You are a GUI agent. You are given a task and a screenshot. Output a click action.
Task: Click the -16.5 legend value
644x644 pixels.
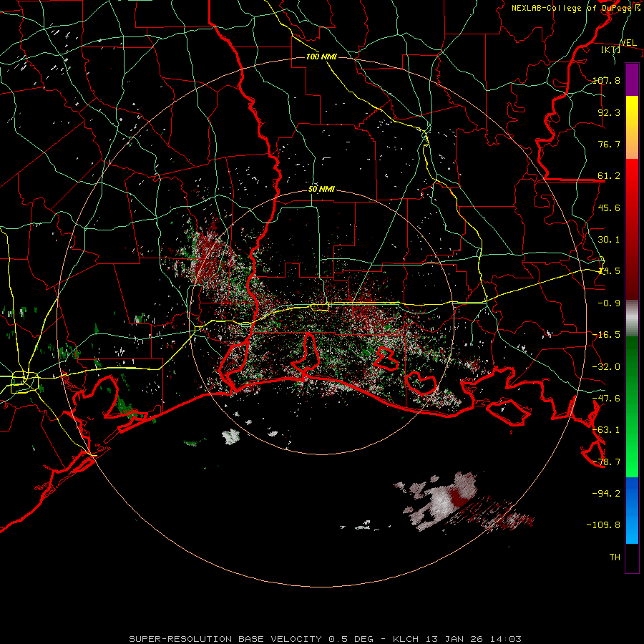606,335
